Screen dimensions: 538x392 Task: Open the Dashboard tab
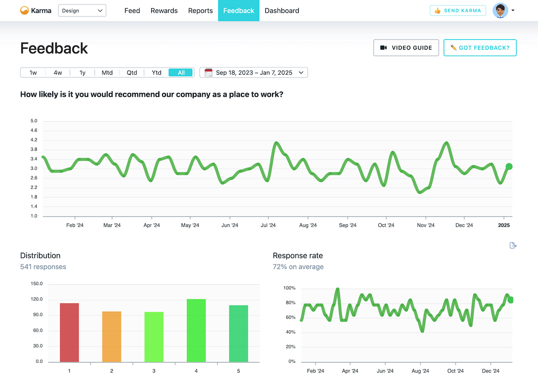pos(282,11)
